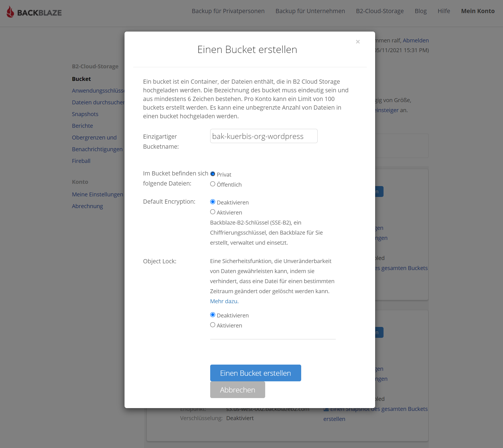Click the blue Einen Bucket erstellen button
Screen dimensions: 503x448
pos(255,373)
